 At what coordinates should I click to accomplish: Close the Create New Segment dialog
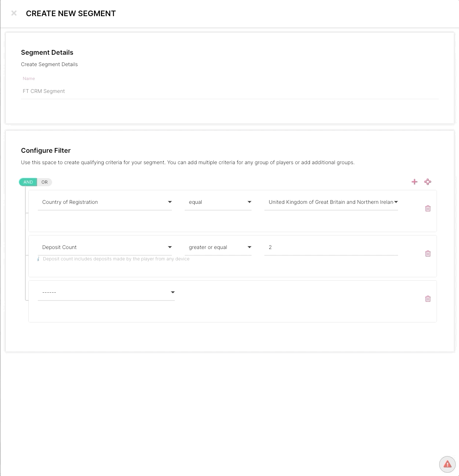click(x=14, y=13)
